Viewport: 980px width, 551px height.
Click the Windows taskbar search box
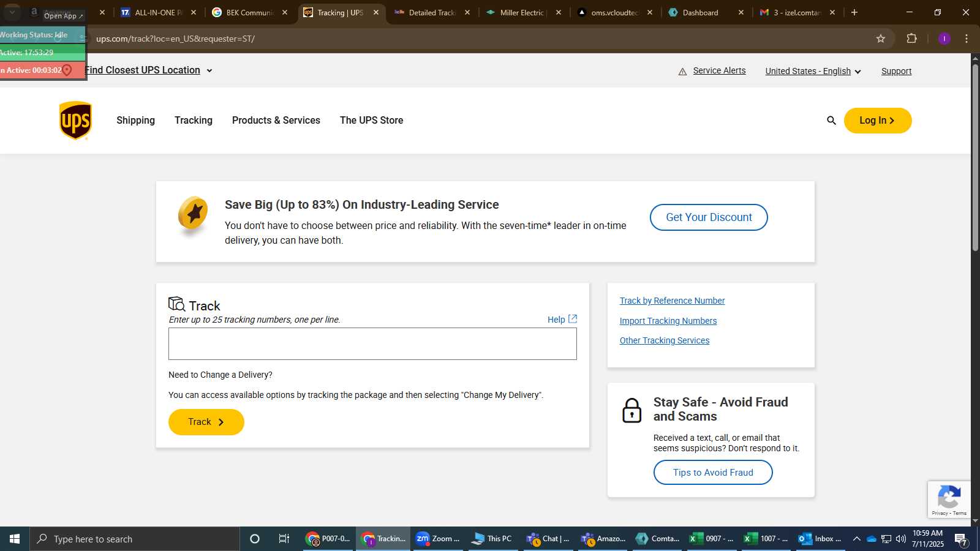point(135,539)
